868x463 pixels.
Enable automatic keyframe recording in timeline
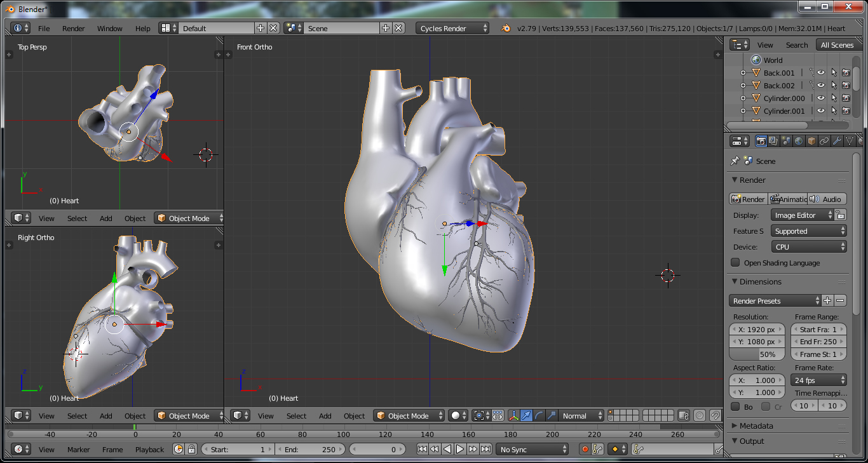tap(585, 449)
